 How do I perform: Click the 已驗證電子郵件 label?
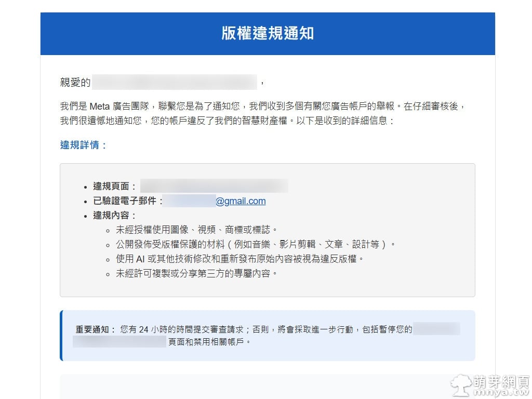pyautogui.click(x=128, y=201)
